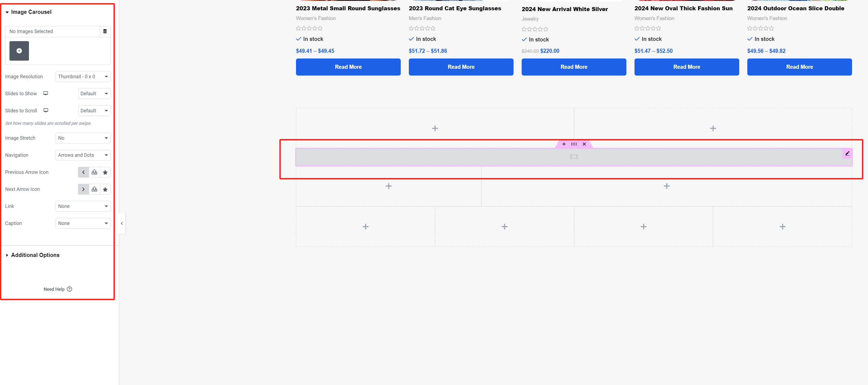Collapse the editor panel with the side arrow
The height and width of the screenshot is (385, 868).
tap(122, 223)
